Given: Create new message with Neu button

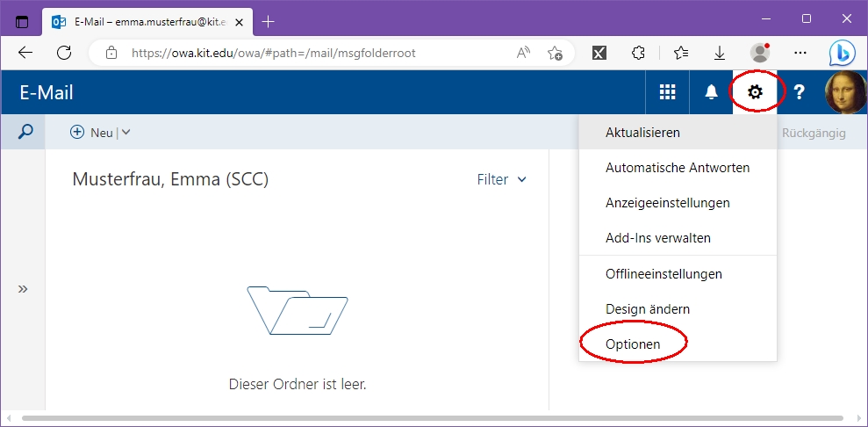Looking at the screenshot, I should pyautogui.click(x=92, y=133).
